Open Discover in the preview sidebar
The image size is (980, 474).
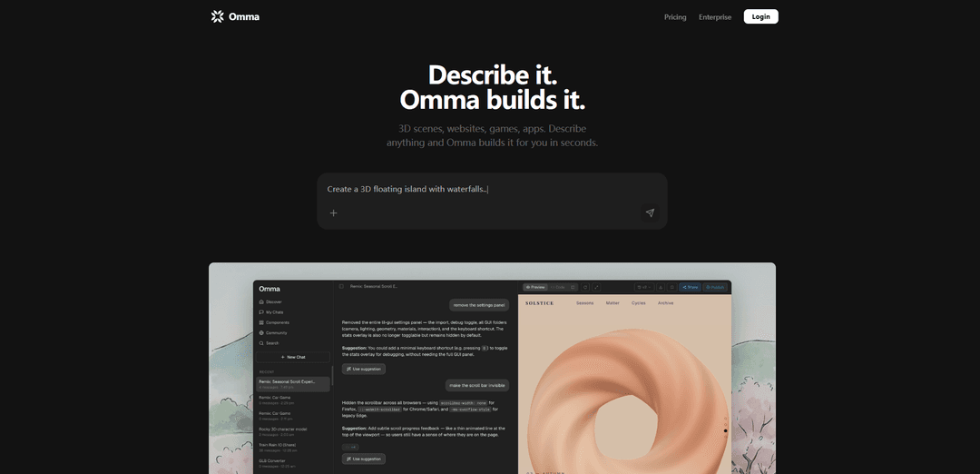click(273, 301)
